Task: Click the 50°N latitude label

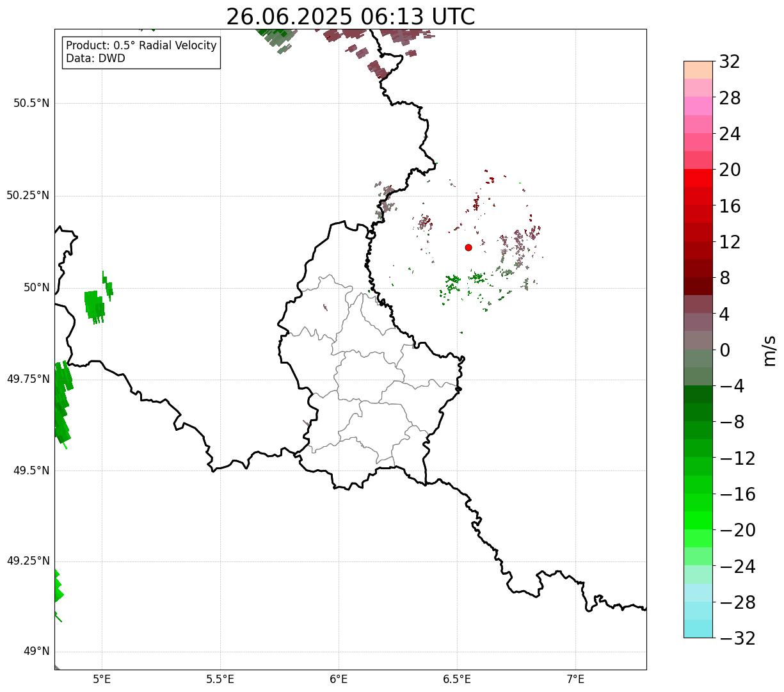Action: [36, 287]
